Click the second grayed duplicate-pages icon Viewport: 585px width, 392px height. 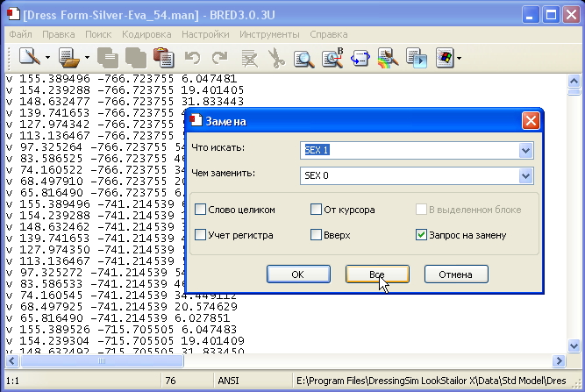click(136, 58)
